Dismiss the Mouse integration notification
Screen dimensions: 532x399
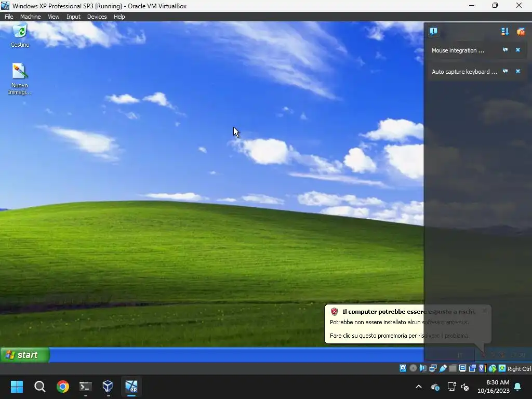point(518,50)
